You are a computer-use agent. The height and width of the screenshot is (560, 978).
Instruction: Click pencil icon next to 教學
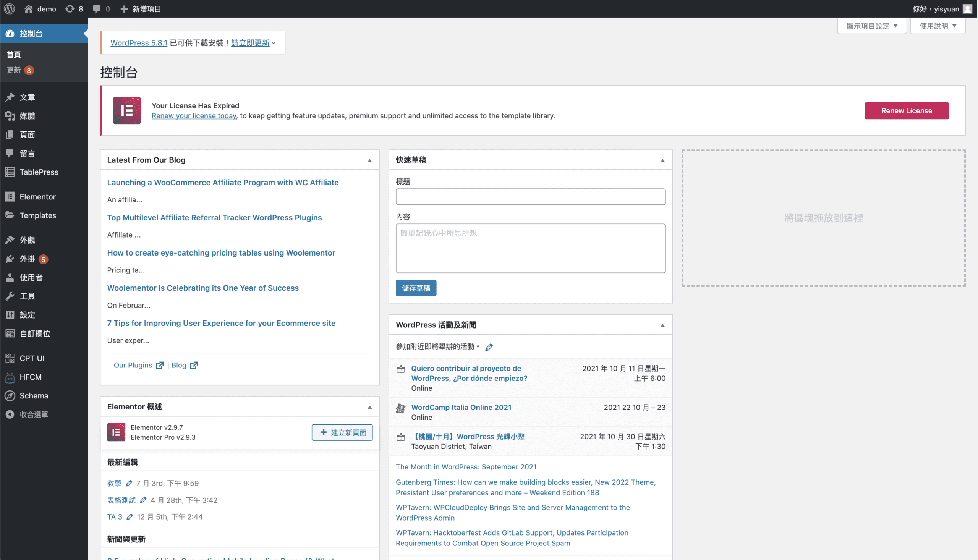tap(129, 483)
